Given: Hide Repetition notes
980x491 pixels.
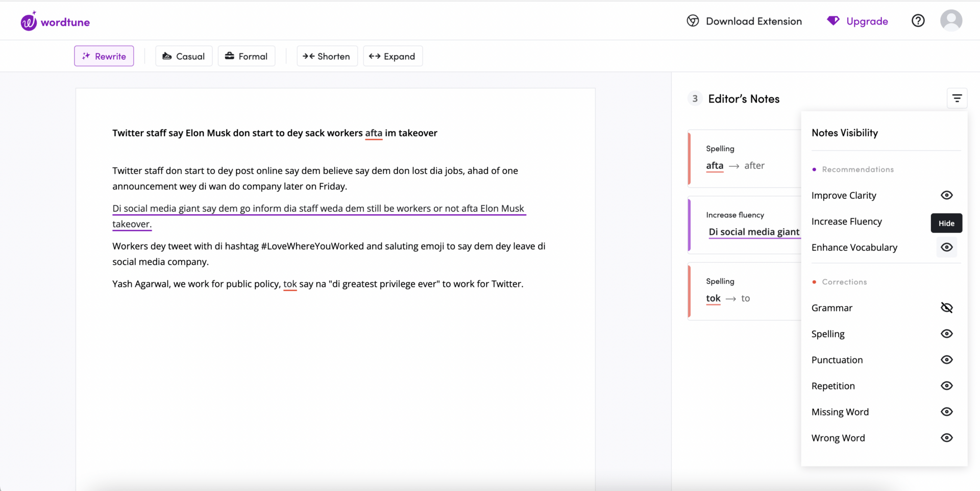Looking at the screenshot, I should [946, 386].
